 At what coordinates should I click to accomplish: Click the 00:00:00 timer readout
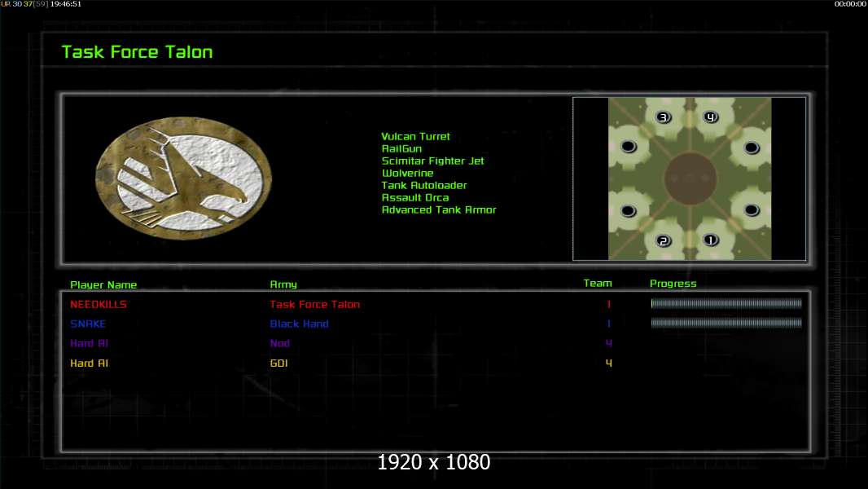(850, 4)
